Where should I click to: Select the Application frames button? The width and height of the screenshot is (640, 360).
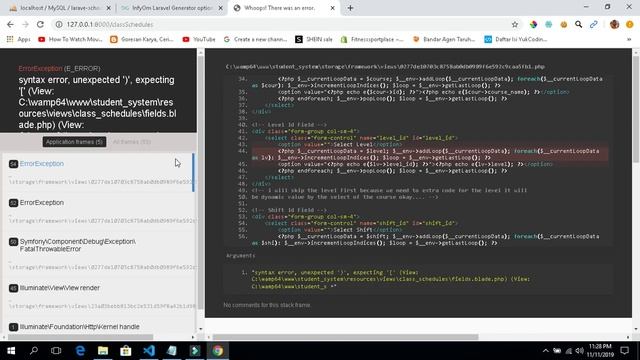coord(74,142)
